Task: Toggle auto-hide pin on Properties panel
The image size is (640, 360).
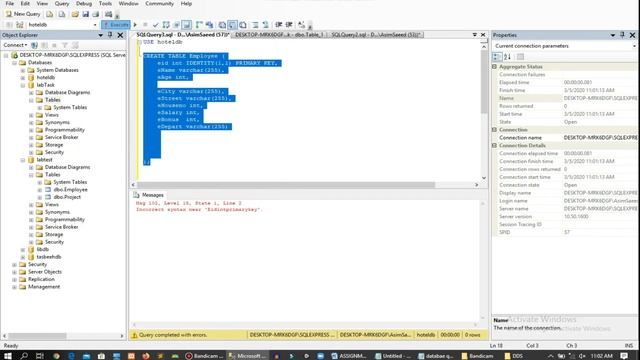Action: tap(622, 35)
